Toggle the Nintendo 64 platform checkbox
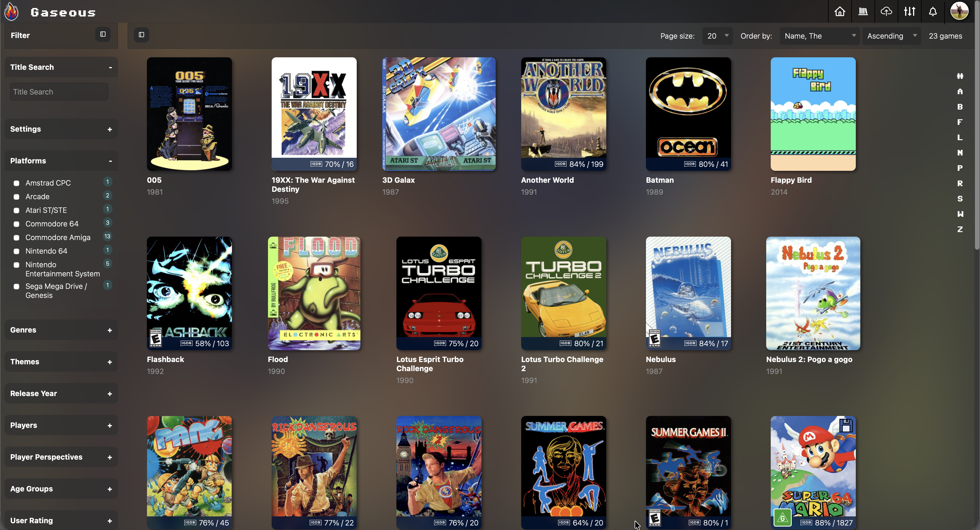This screenshot has width=980, height=530. click(16, 252)
